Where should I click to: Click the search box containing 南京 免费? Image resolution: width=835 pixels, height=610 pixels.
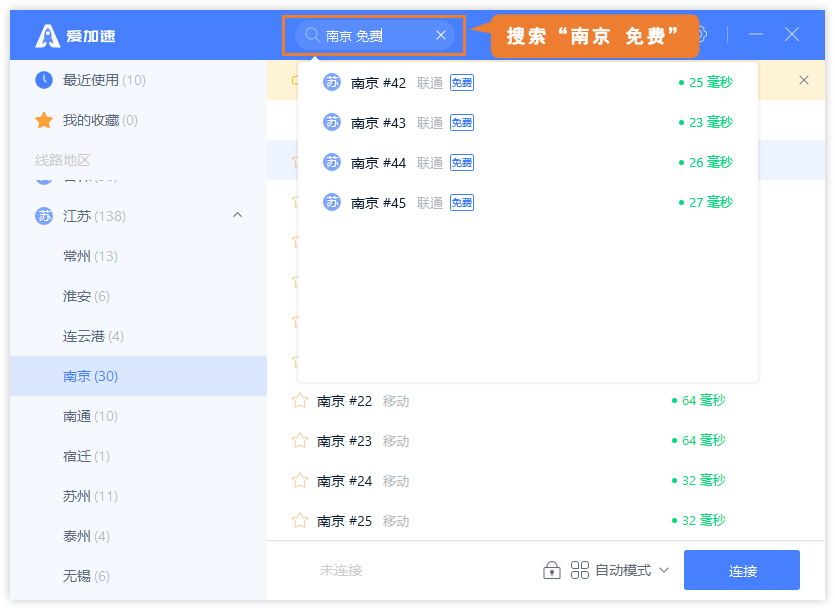coord(374,35)
